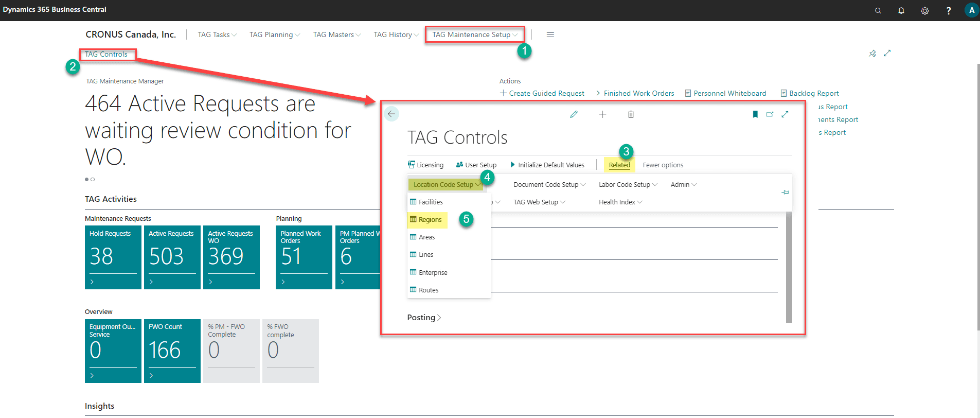Expand Admin dropdown
The height and width of the screenshot is (418, 980).
[x=684, y=184]
